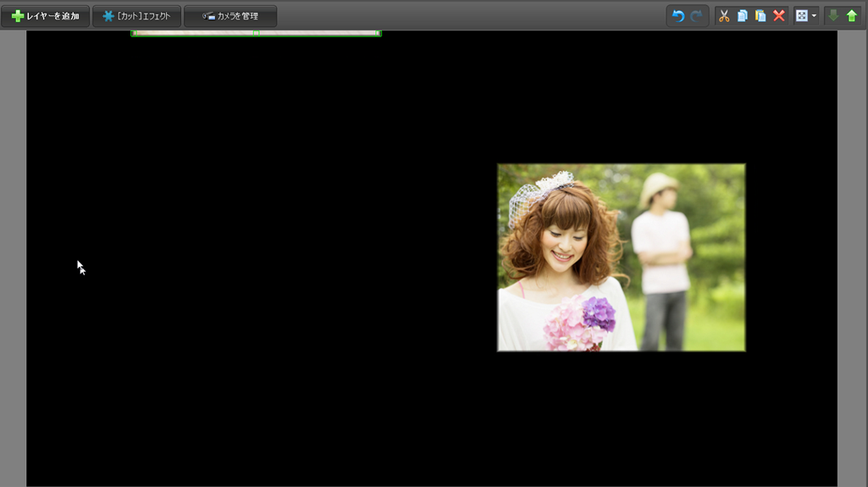The height and width of the screenshot is (487, 868).
Task: Click the redo arrow icon
Action: (x=696, y=16)
